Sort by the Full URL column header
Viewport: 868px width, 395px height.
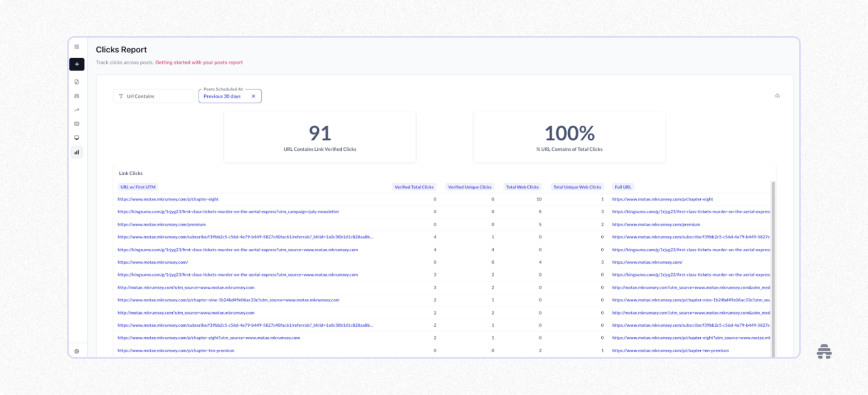click(x=623, y=187)
